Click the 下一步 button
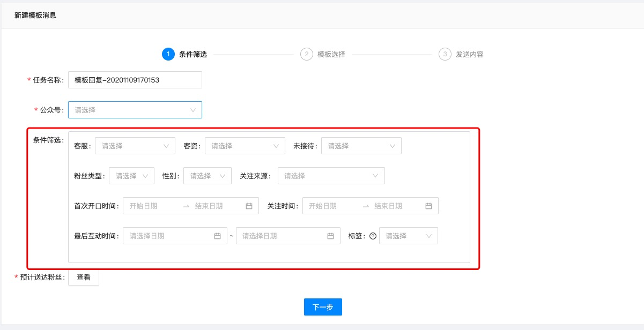Screen dimensions: 644x330 323,306
